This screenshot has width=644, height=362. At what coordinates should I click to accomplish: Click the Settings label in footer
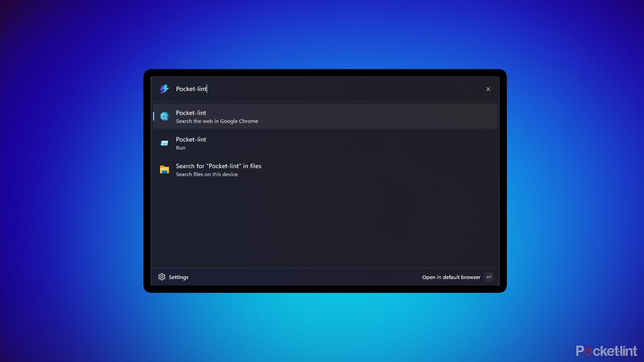click(178, 277)
